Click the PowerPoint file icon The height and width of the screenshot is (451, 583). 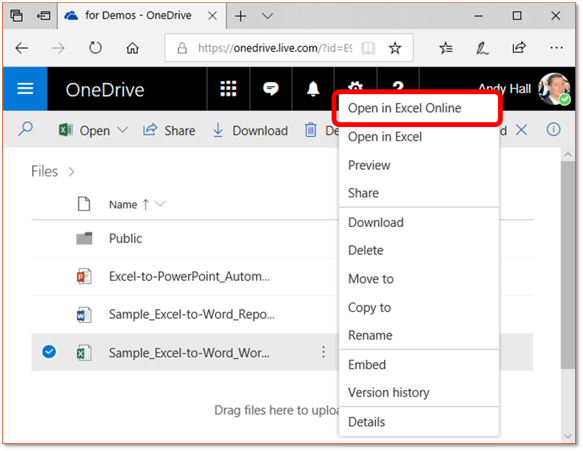(84, 276)
